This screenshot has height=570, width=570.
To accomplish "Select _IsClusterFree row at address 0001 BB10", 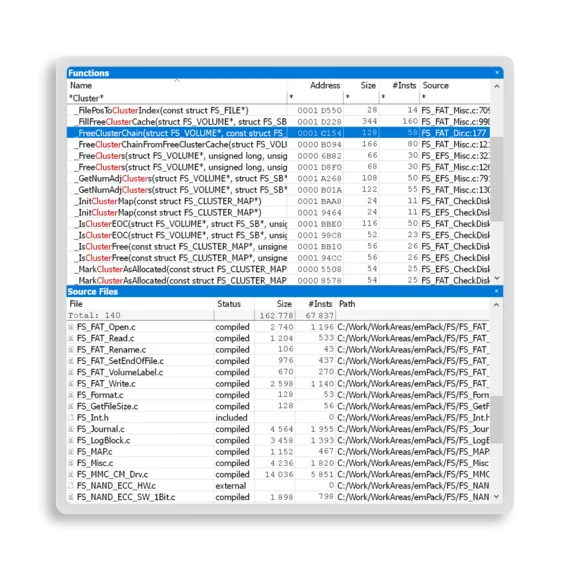I will tap(278, 246).
